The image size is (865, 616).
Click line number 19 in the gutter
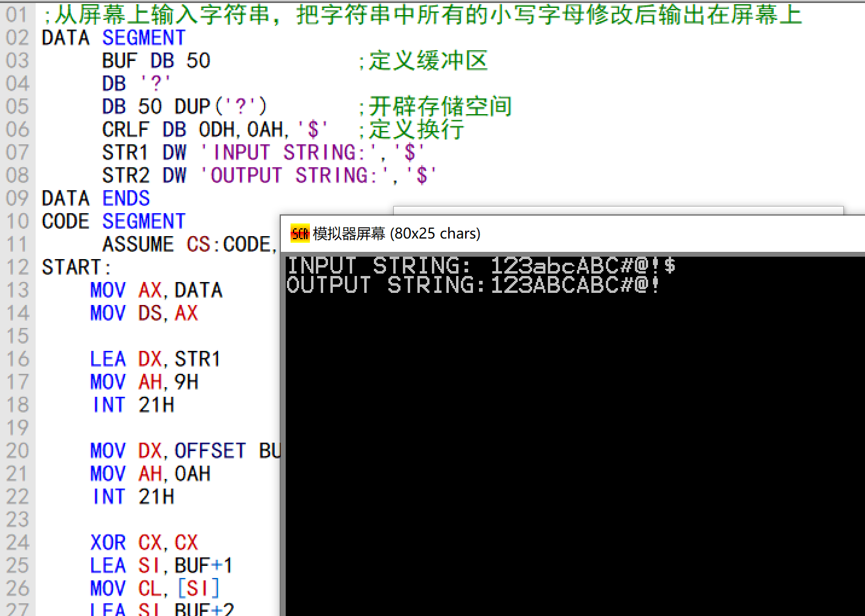18,428
